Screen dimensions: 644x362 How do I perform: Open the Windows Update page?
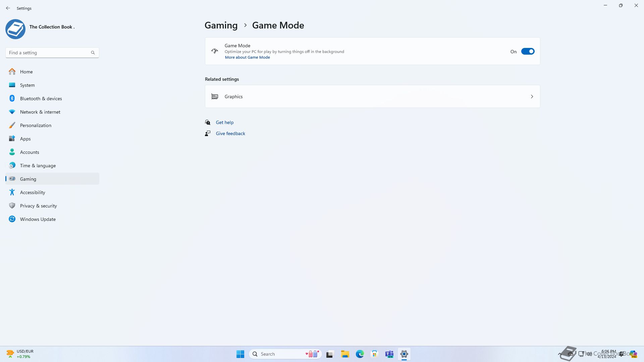tap(52, 219)
